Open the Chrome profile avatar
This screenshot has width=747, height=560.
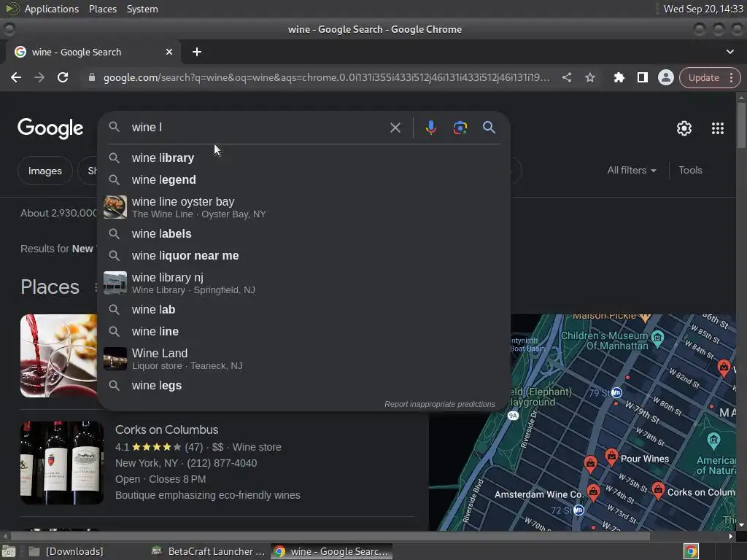(x=665, y=77)
